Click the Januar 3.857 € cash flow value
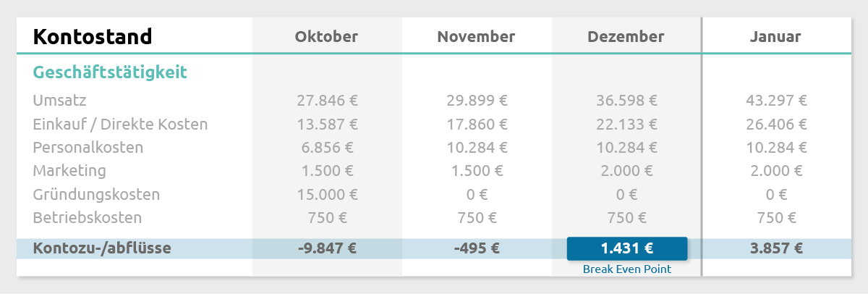The height and width of the screenshot is (294, 868). (776, 248)
